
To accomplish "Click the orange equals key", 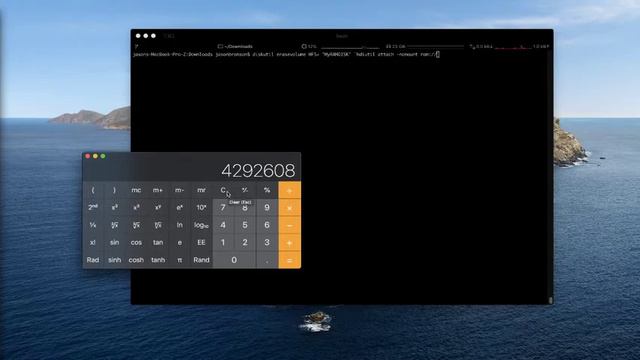I will [289, 260].
